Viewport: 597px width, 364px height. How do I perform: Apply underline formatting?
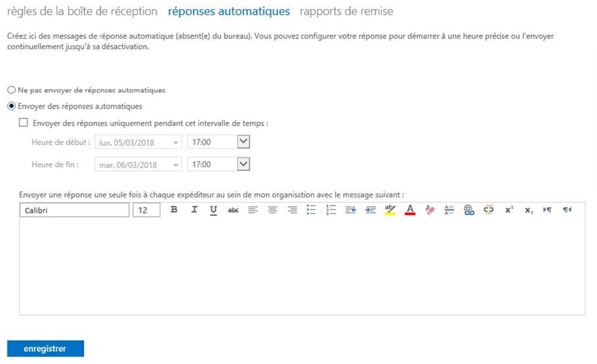[x=214, y=209]
